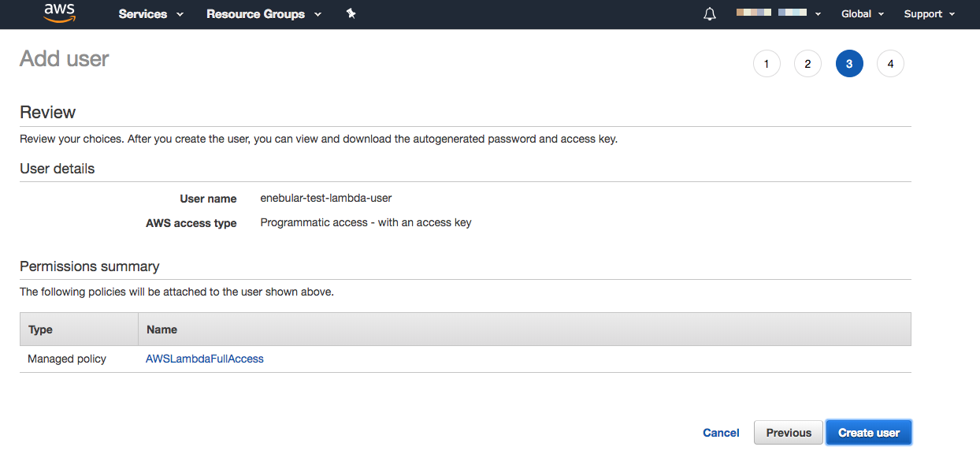Image resolution: width=980 pixels, height=458 pixels.
Task: Go to step 1 circle
Action: coord(767,64)
